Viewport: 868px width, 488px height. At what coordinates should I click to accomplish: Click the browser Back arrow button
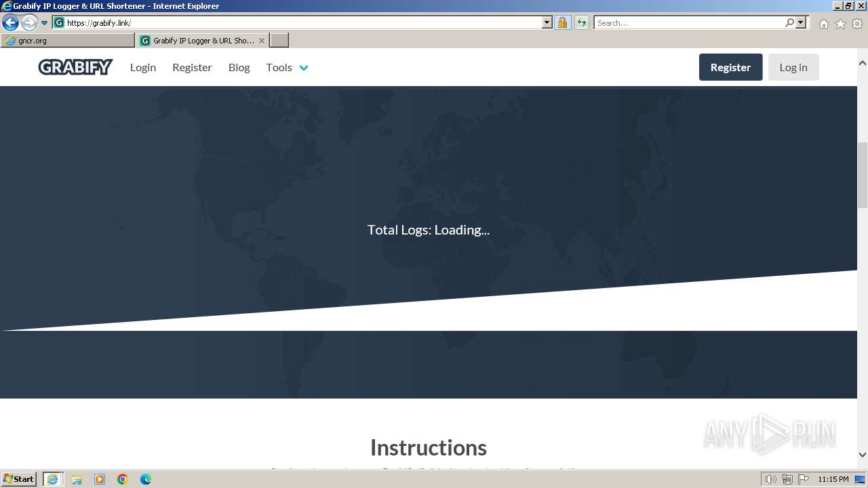tap(10, 22)
